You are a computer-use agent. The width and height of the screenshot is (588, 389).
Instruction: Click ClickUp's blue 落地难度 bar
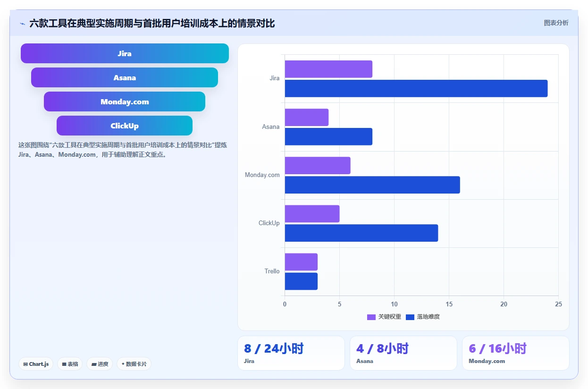[x=361, y=233]
